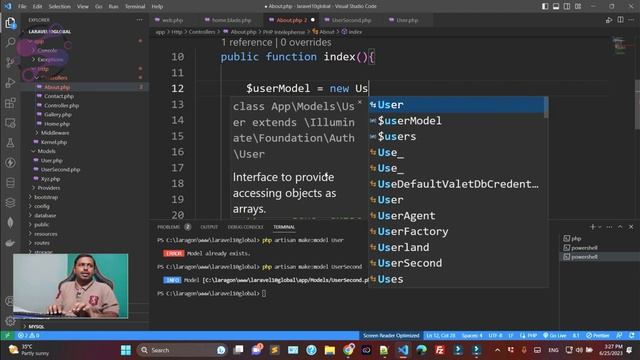The width and height of the screenshot is (640, 360).
Task: Open the launch profile dropdown beside new terminal
Action: pos(600,227)
